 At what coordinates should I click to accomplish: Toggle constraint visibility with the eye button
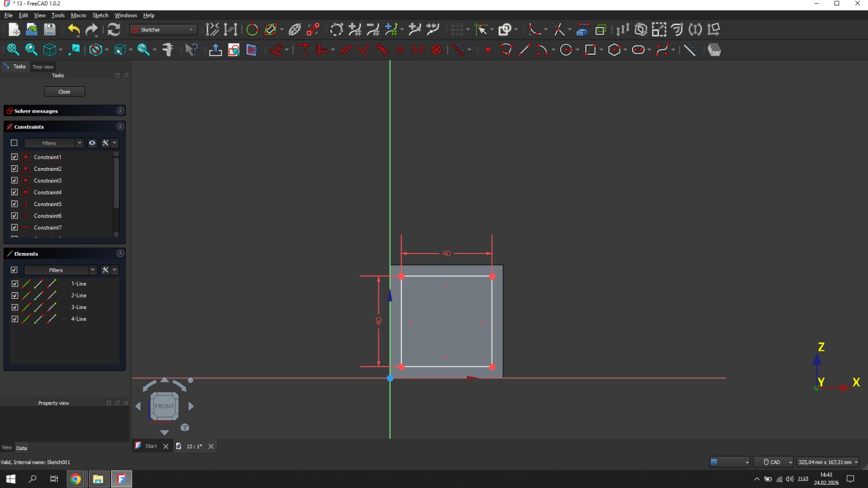(92, 143)
